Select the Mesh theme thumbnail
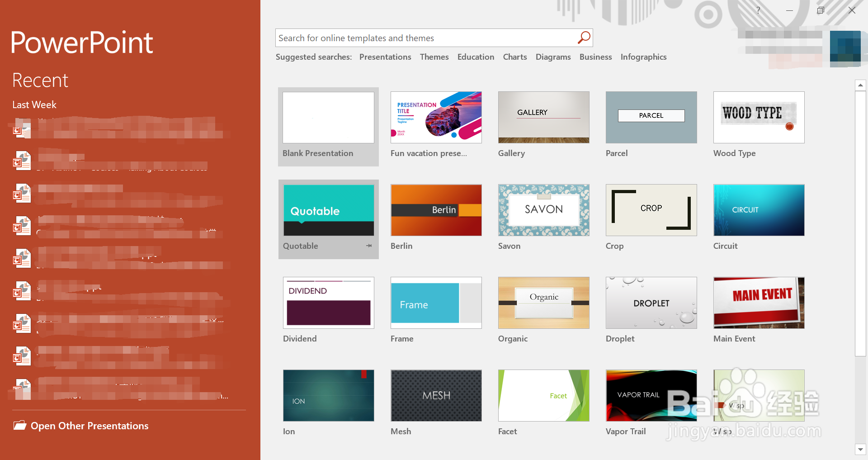The image size is (868, 460). click(x=436, y=396)
